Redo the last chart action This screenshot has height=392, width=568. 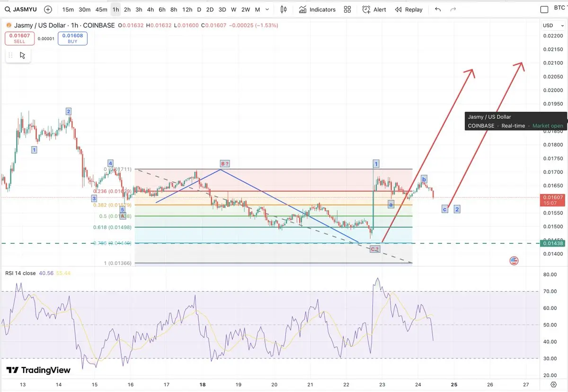453,9
